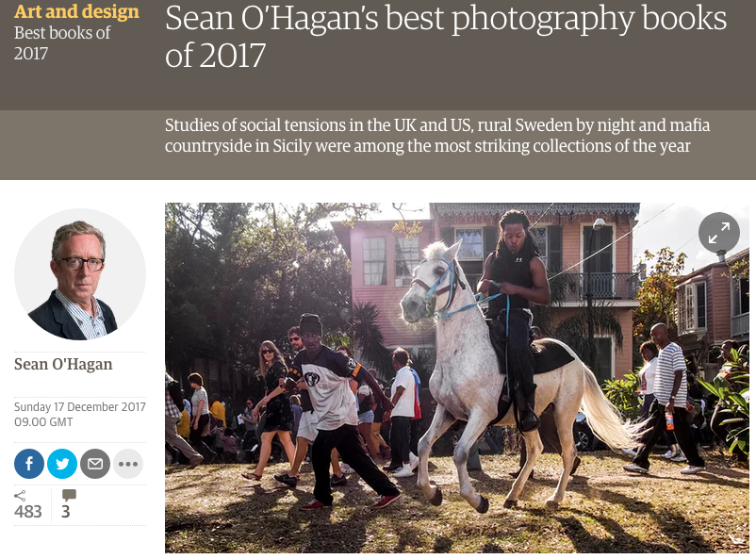Share the article by email icon

click(x=95, y=464)
